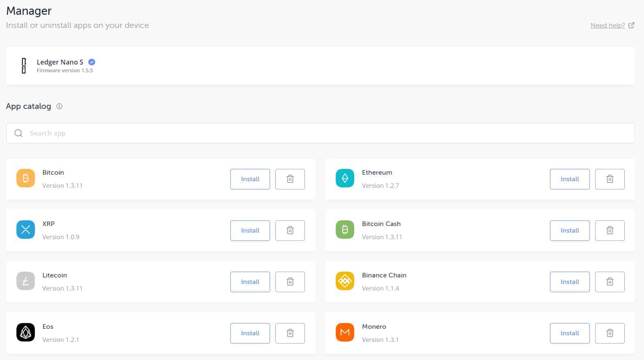644x360 pixels.
Task: Install the Bitcoin app
Action: coord(250,179)
